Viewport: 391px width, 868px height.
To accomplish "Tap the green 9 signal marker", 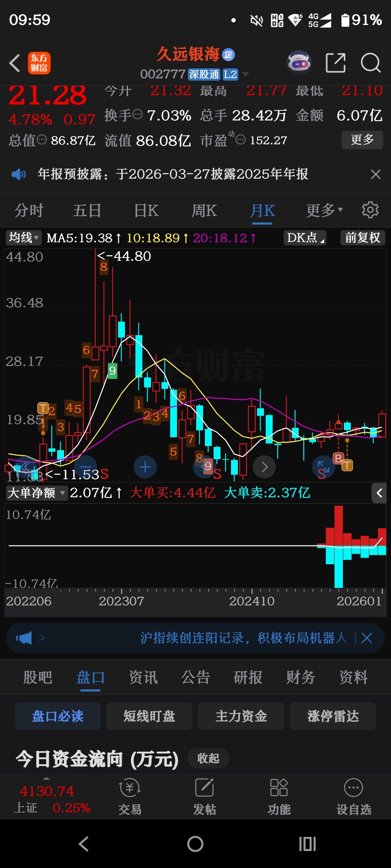I will click(113, 371).
